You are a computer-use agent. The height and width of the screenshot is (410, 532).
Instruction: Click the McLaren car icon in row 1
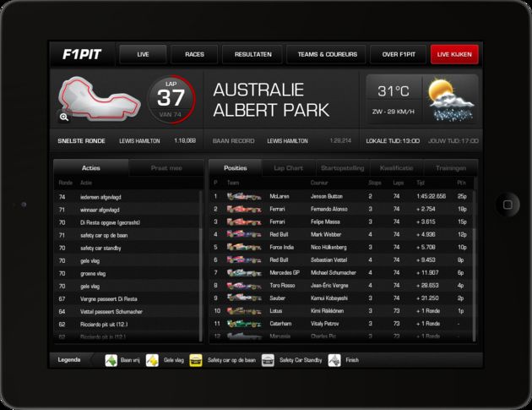point(244,196)
